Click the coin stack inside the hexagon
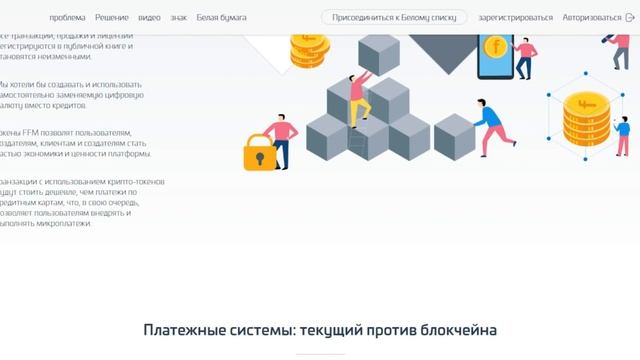 click(x=586, y=118)
